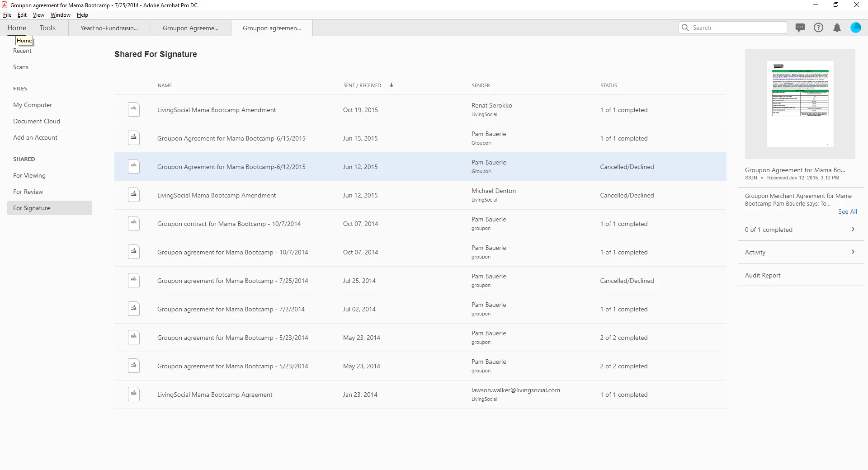
Task: Open the blue profile avatar
Action: click(856, 28)
